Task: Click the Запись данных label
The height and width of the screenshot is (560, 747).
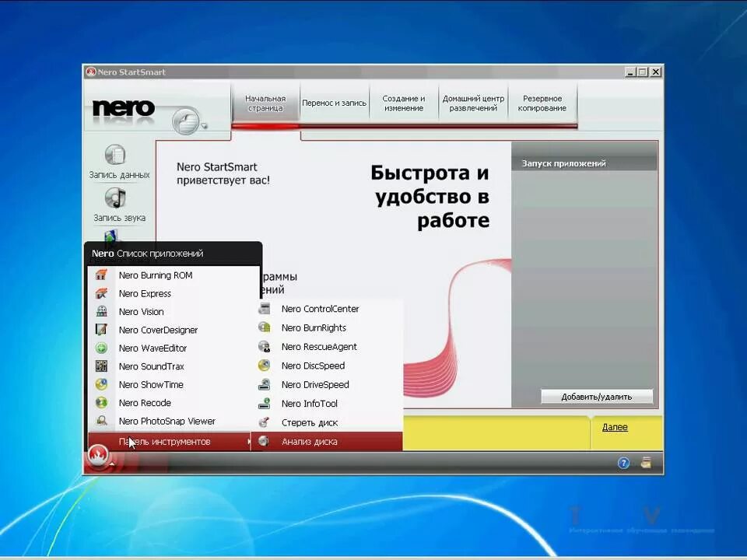Action: pos(119,175)
